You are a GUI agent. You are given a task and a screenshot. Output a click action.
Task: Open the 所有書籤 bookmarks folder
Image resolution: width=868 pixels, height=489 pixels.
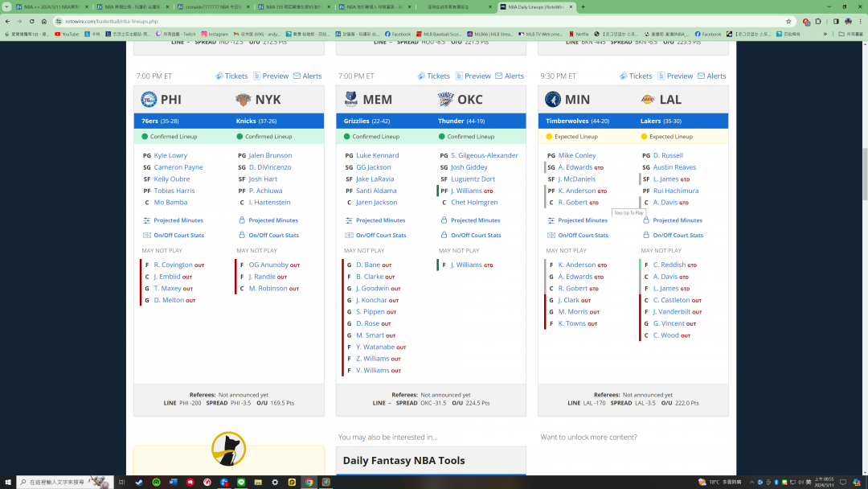tap(851, 34)
